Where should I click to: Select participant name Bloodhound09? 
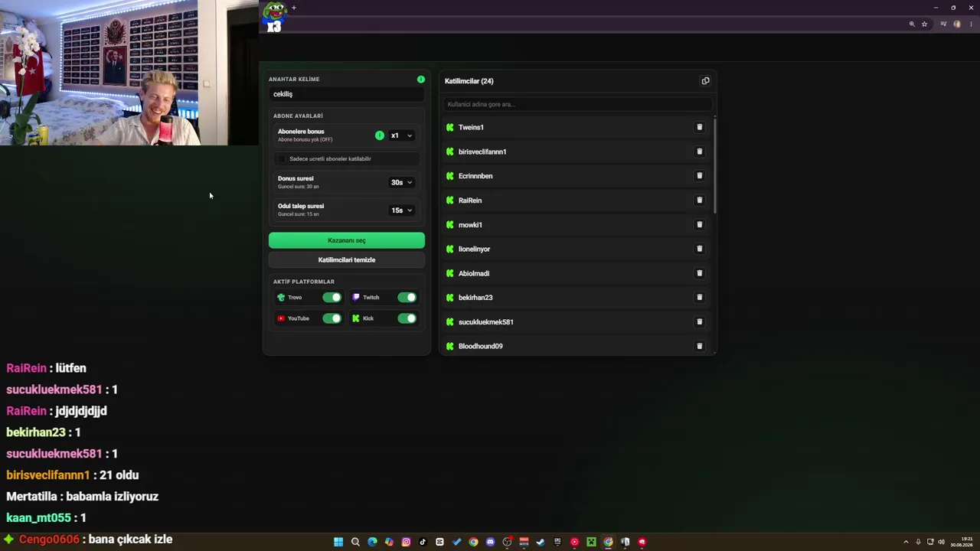tap(480, 347)
